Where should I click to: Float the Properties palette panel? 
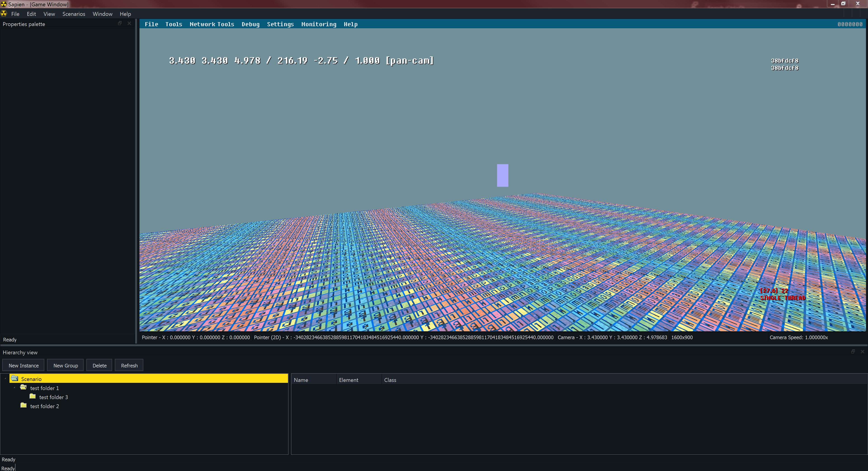tap(120, 23)
